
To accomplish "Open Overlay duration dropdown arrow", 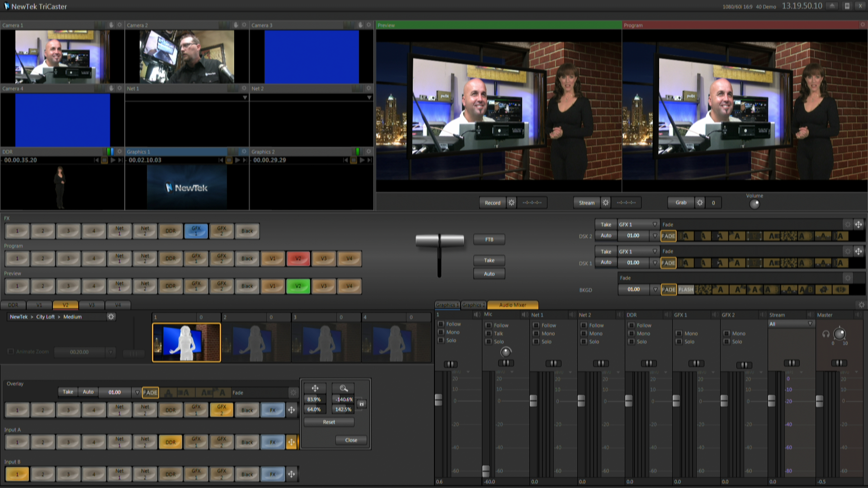I will [x=137, y=393].
